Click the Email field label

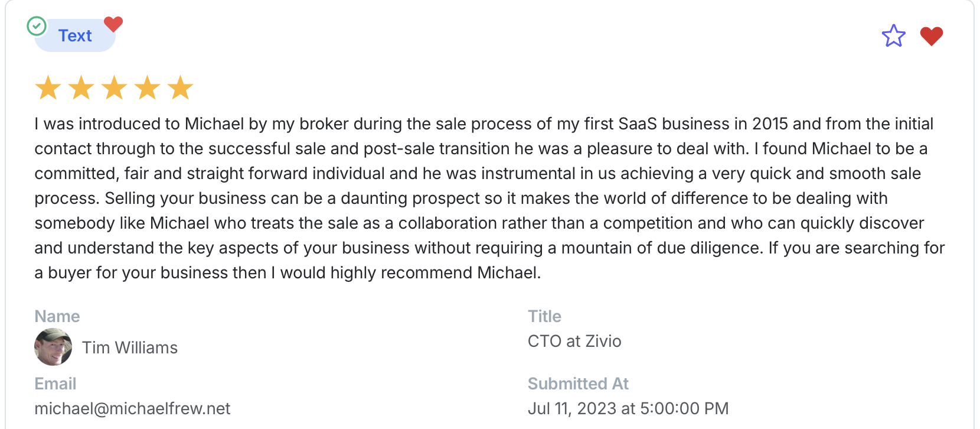click(55, 383)
